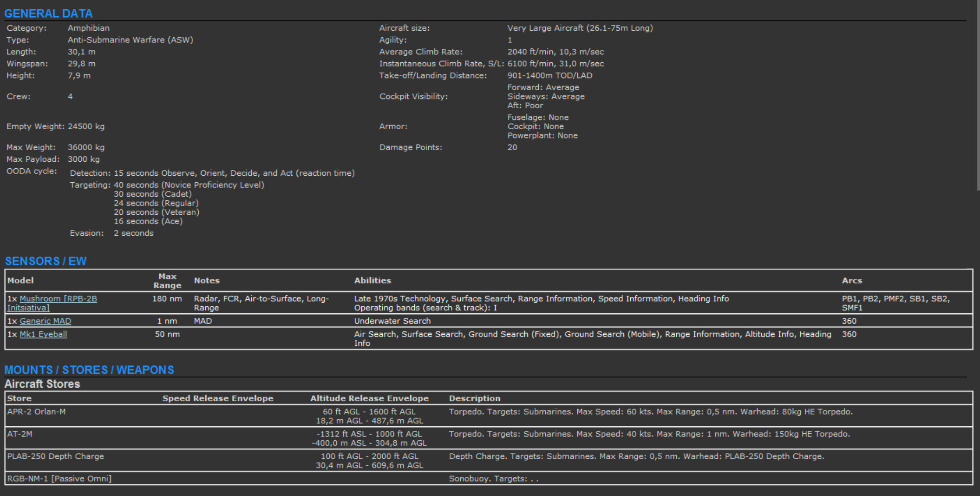The image size is (980, 496).
Task: Click the Height value 7,9 m
Action: (x=79, y=75)
